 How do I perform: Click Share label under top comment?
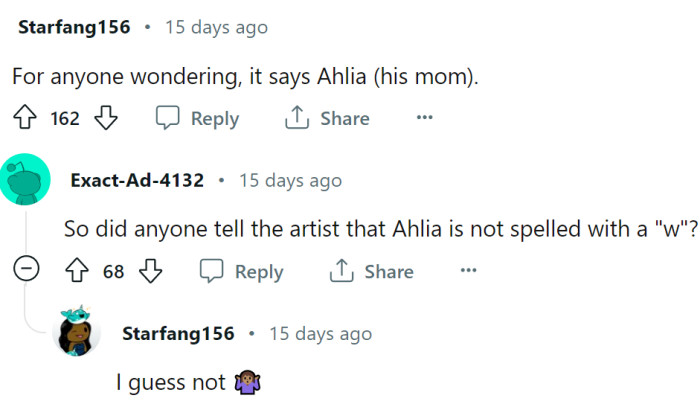(344, 119)
